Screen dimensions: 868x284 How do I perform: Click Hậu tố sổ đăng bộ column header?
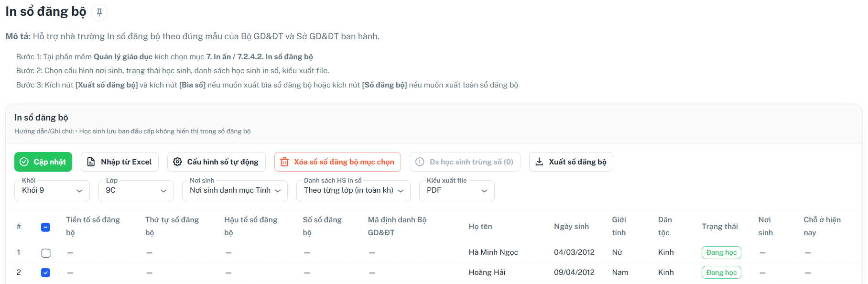click(x=251, y=226)
